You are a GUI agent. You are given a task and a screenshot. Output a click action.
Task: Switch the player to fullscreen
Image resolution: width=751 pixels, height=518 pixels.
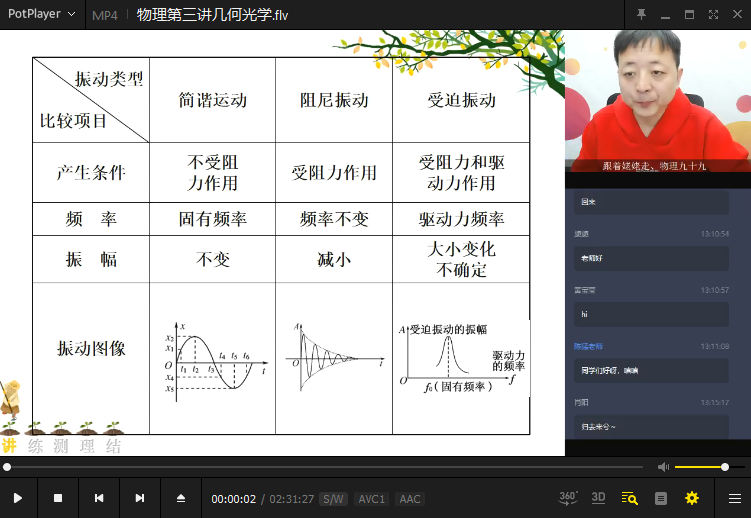(x=714, y=14)
